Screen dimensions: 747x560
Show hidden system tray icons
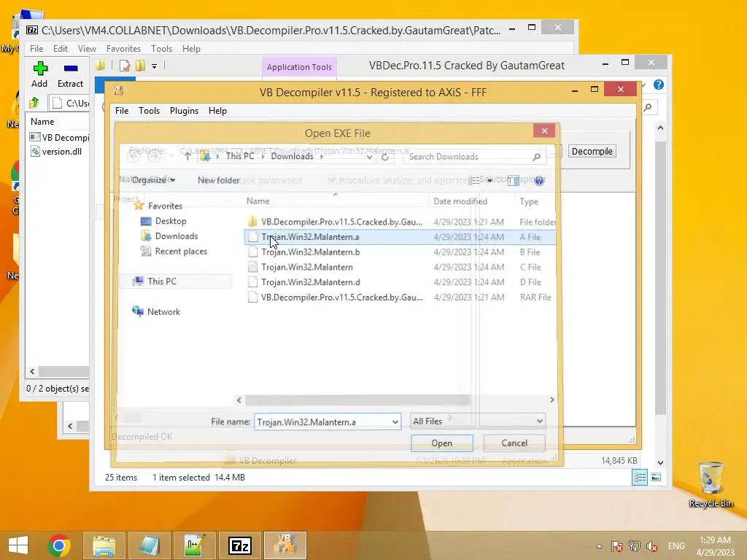600,546
